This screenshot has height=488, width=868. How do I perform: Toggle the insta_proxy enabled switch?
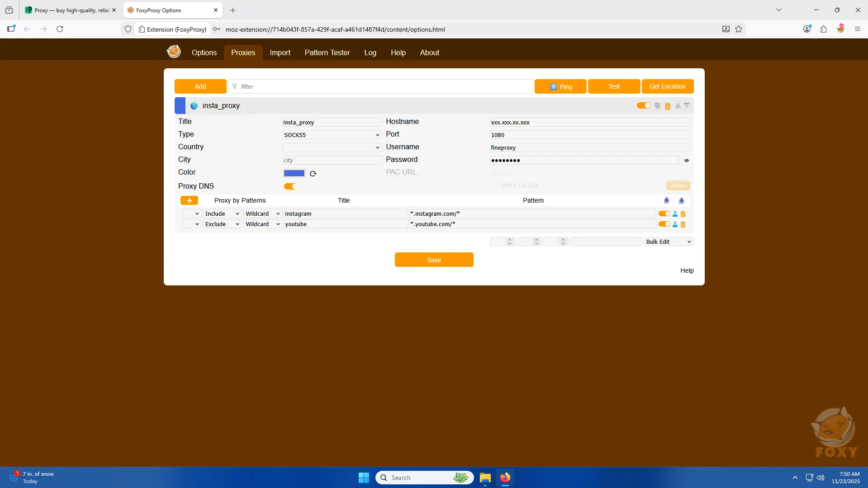click(x=643, y=106)
